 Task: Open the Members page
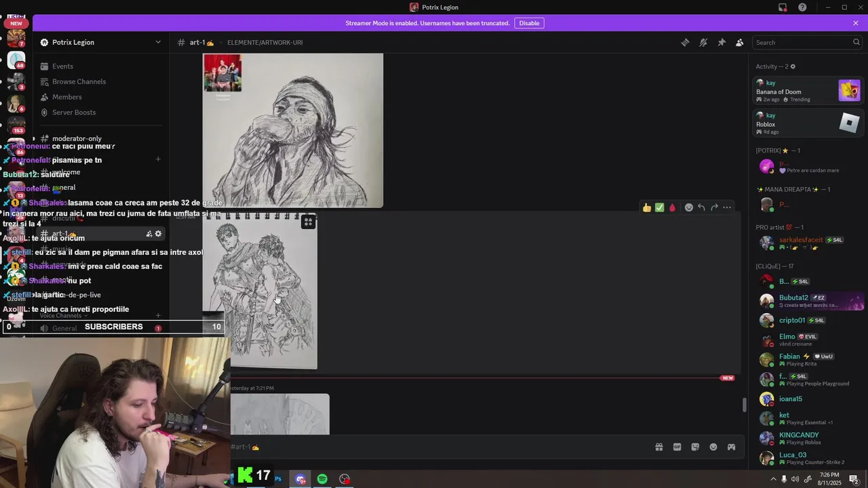pyautogui.click(x=102, y=97)
